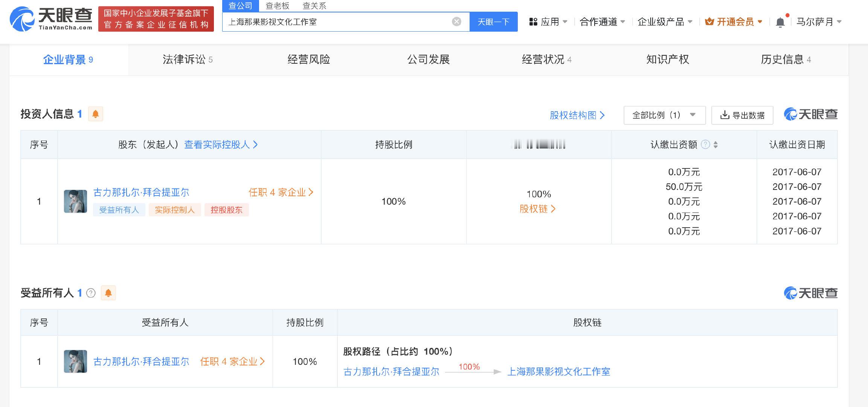Select the 知识产权 tab
This screenshot has height=407, width=868.
click(x=668, y=60)
